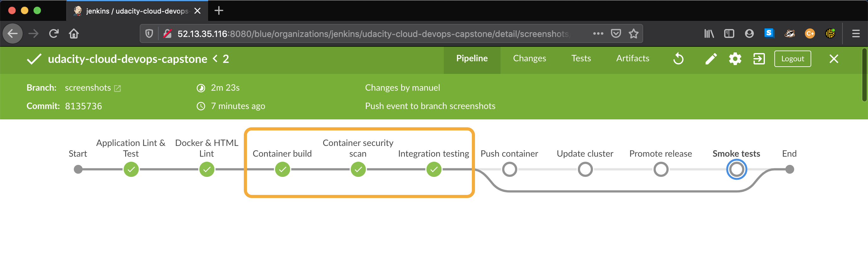The width and height of the screenshot is (868, 271).
Task: Open the udacity-cloud-devops-capstone pipeline link
Action: coord(127,59)
